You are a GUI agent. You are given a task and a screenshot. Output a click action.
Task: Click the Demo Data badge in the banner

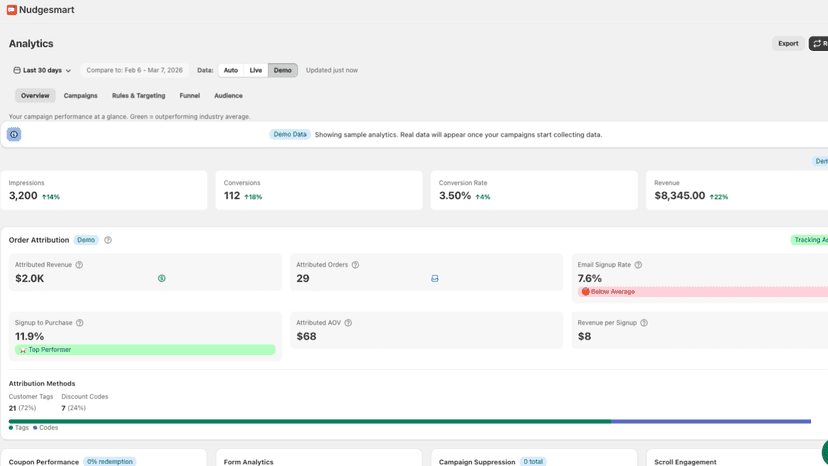coord(290,134)
